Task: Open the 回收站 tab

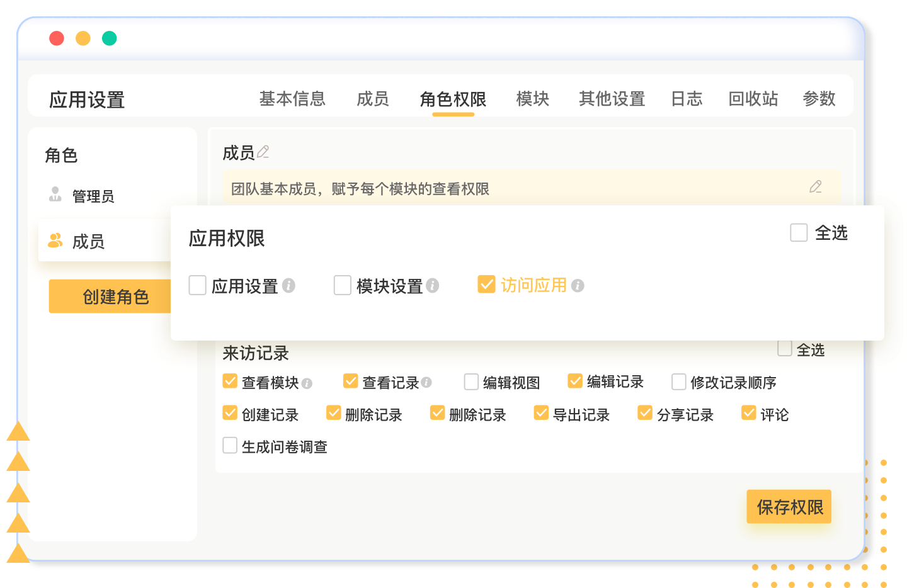Action: (753, 99)
